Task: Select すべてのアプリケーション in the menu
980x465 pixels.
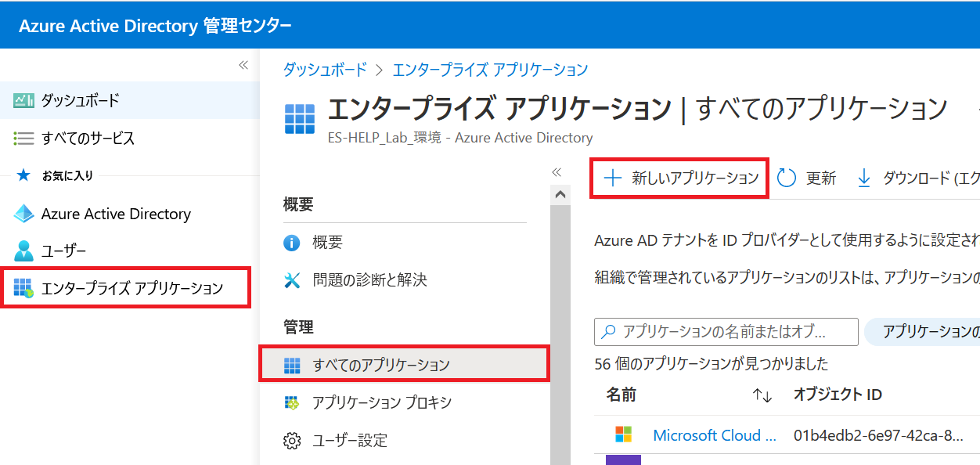Action: pos(405,365)
